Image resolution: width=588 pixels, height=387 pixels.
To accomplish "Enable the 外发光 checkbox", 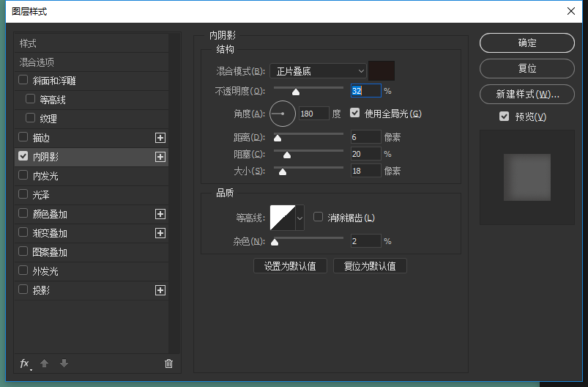I will tap(23, 270).
